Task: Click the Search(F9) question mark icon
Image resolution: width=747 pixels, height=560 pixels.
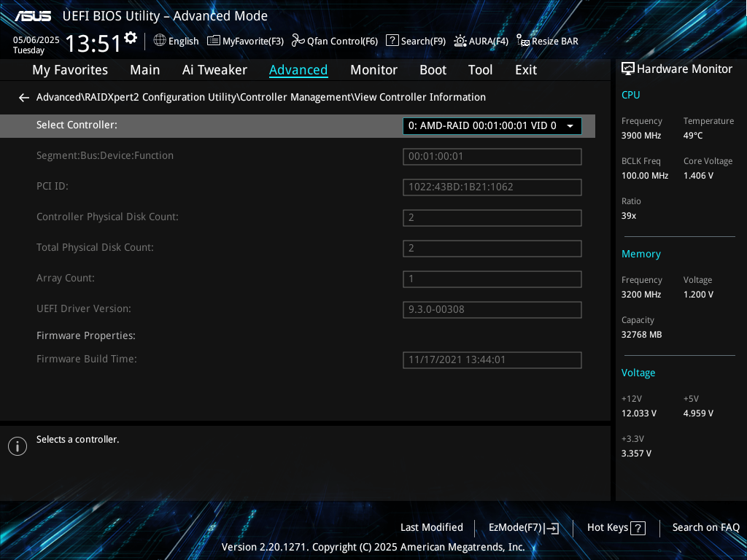Action: 392,41
